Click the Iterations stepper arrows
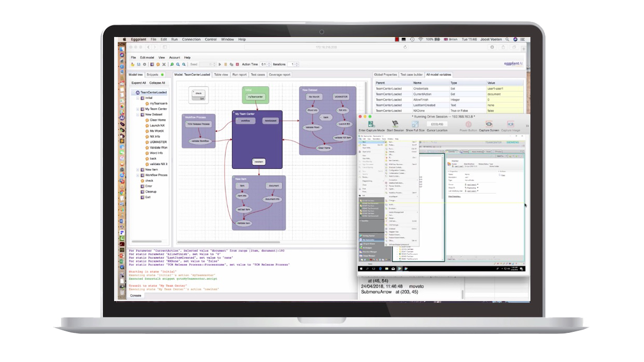644x362 pixels. pyautogui.click(x=296, y=64)
